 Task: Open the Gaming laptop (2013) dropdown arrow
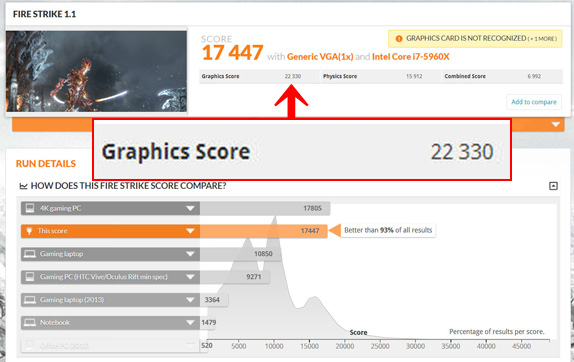coord(190,300)
